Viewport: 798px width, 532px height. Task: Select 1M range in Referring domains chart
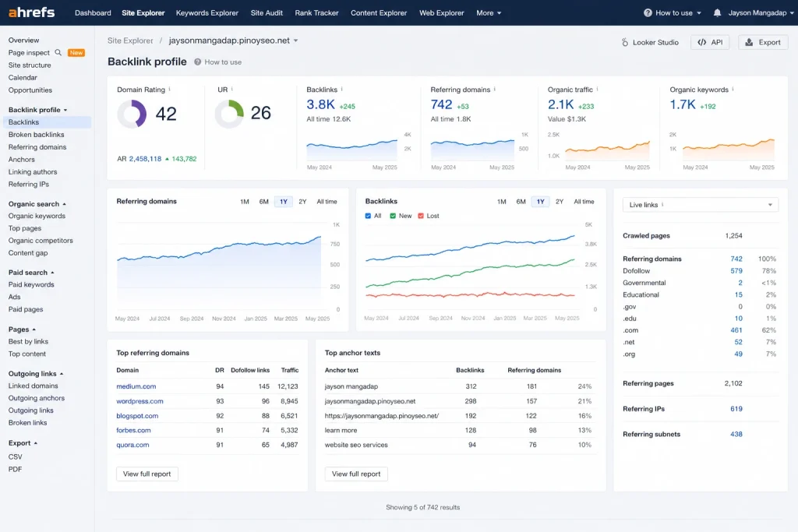pyautogui.click(x=245, y=202)
